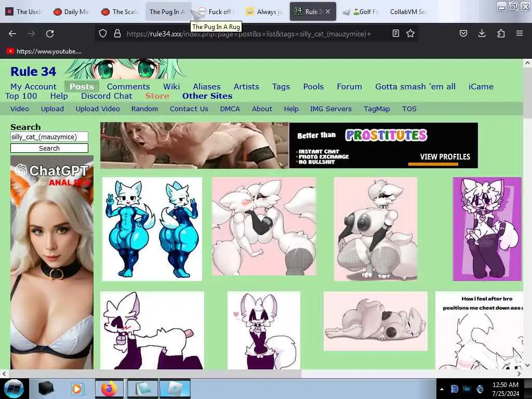Open the Discord Chat link

107,96
